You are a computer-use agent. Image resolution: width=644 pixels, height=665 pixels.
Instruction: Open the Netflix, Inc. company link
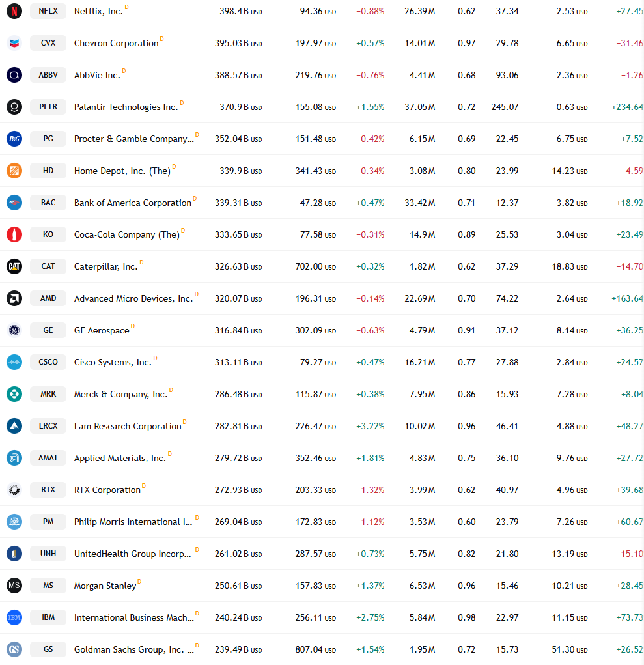[98, 12]
